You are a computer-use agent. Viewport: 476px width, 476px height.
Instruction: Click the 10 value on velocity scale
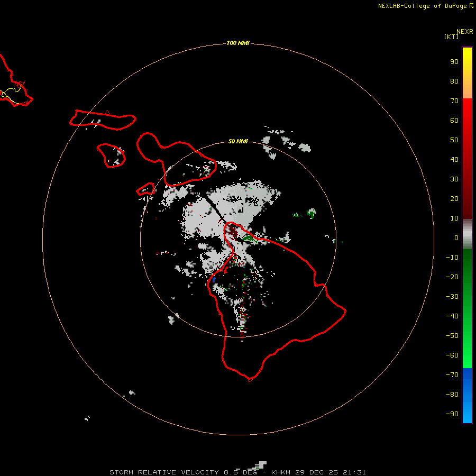(x=454, y=218)
